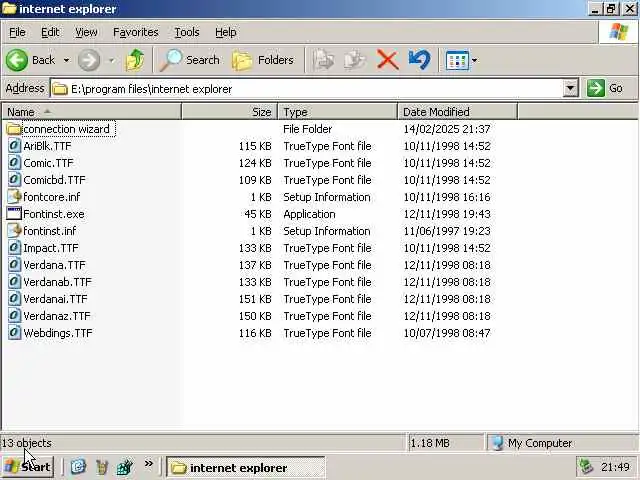640x480 pixels.
Task: Click the date 10/07/1998 08:47
Action: pos(447,333)
